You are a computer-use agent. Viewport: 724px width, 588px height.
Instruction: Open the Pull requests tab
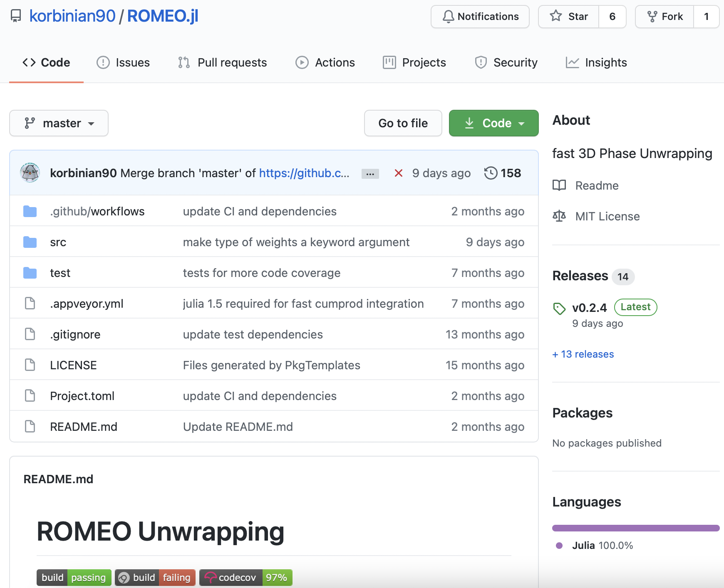point(222,62)
